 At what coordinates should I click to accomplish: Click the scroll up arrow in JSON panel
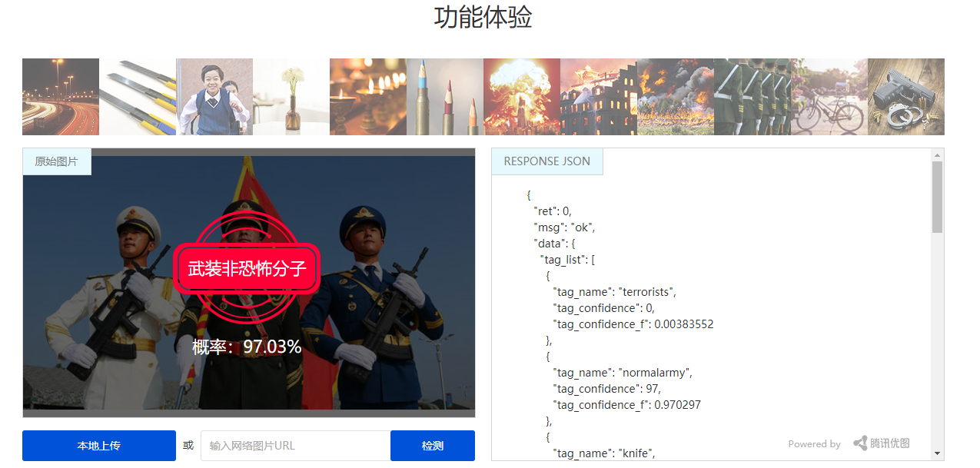937,155
